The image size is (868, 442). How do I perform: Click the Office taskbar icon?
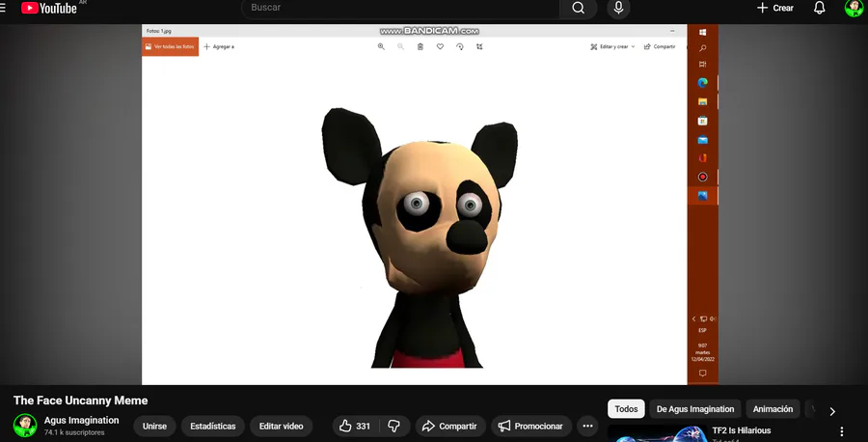702,158
